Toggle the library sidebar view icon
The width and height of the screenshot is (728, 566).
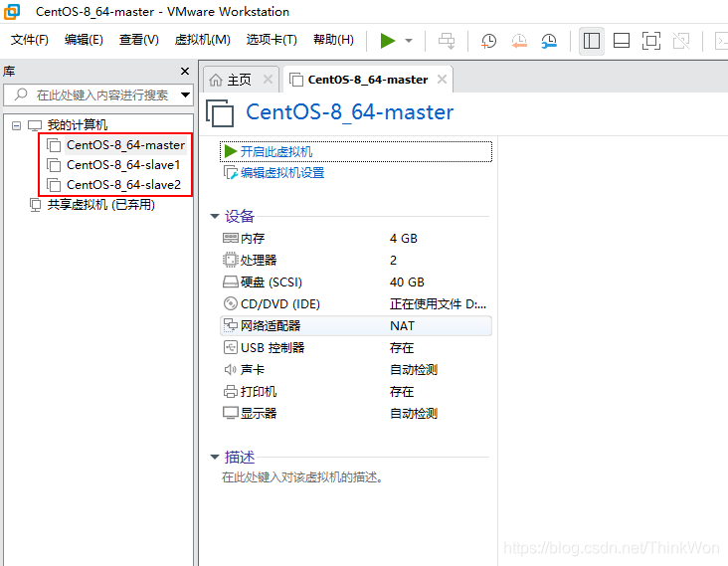[x=592, y=41]
